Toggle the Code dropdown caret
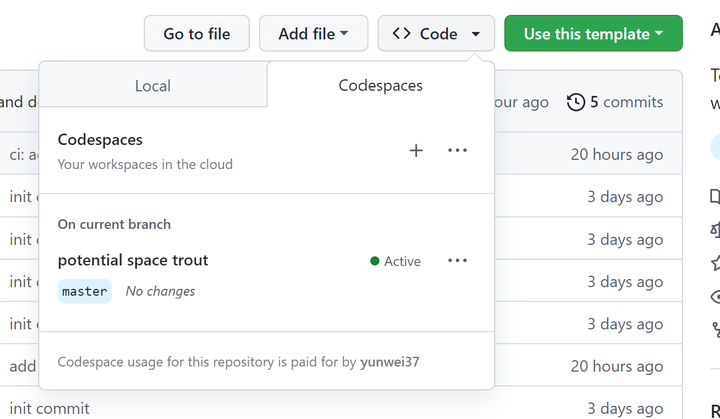The width and height of the screenshot is (720, 419). click(x=476, y=34)
